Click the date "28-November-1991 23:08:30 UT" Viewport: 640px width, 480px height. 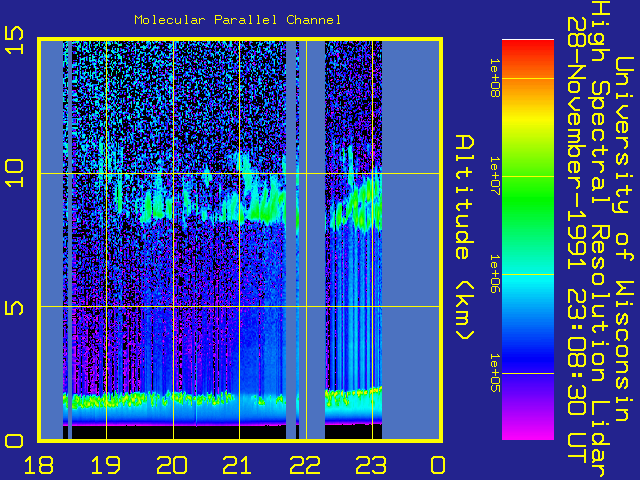[x=576, y=238]
